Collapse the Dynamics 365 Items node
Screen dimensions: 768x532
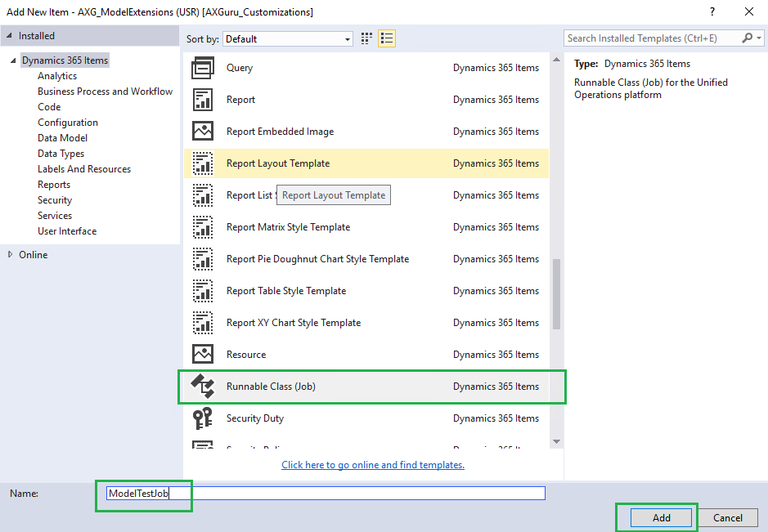pyautogui.click(x=13, y=60)
